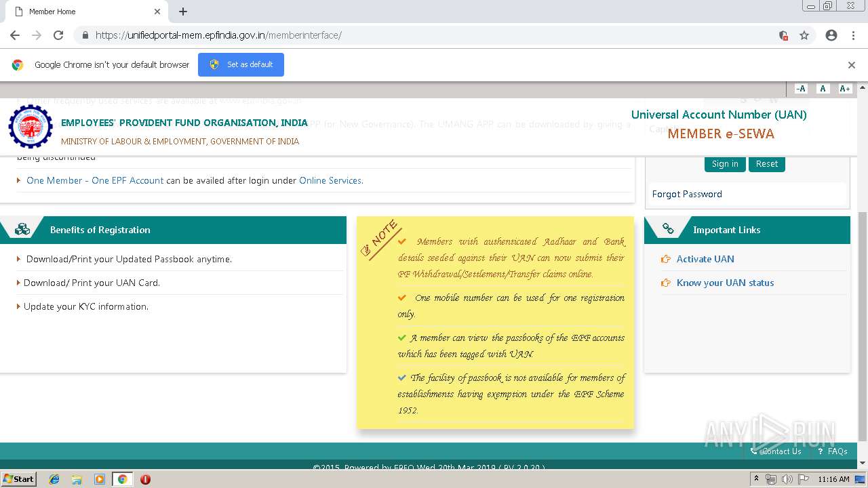This screenshot has width=868, height=488.
Task: Click the volume speaker tray icon
Action: (787, 479)
